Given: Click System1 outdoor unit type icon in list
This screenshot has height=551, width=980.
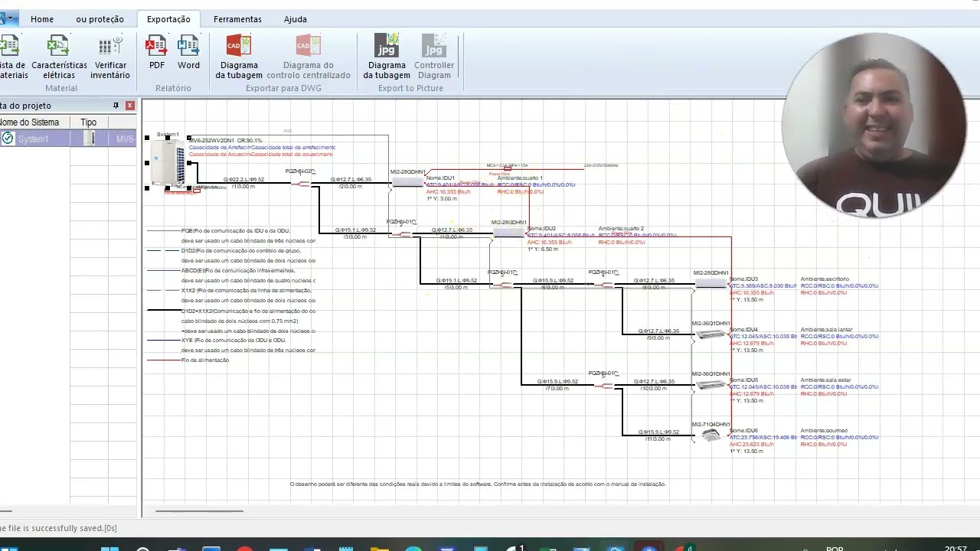Looking at the screenshot, I should 89,139.
